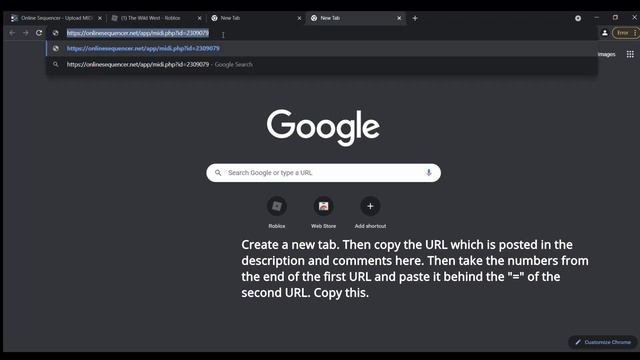640x360 pixels.
Task: Click the Google search box
Action: [x=323, y=173]
